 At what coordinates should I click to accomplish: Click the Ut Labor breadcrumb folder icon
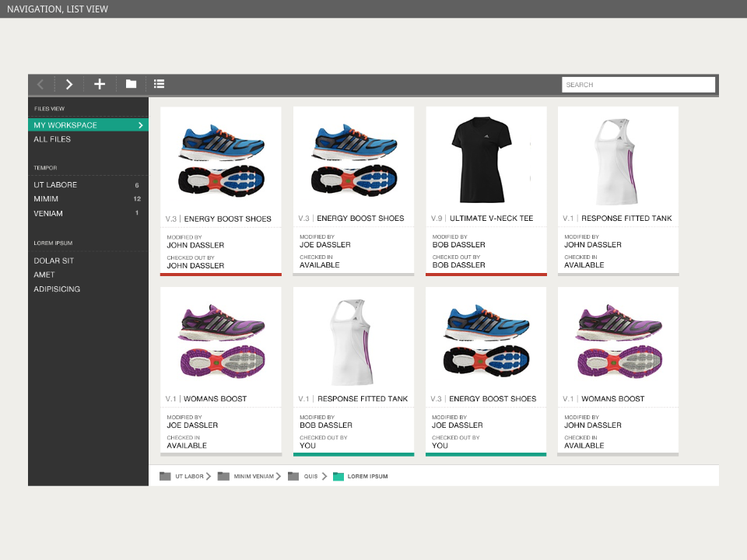click(x=165, y=476)
